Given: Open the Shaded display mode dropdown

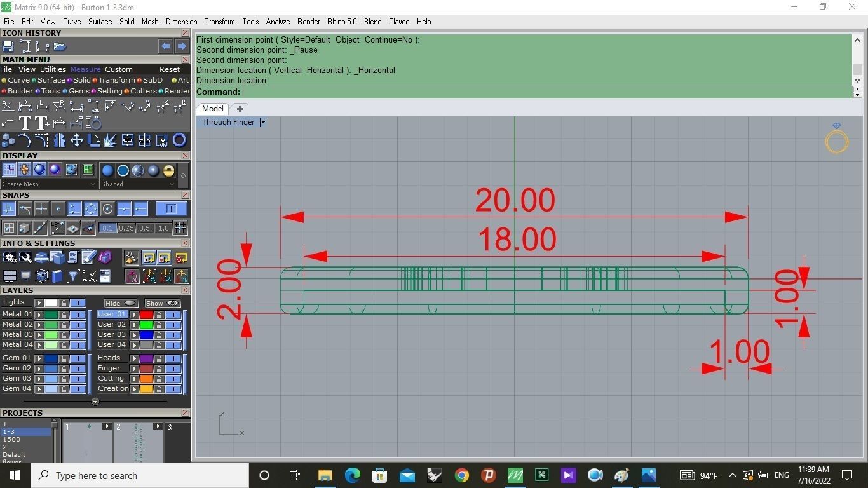Looking at the screenshot, I should (138, 184).
